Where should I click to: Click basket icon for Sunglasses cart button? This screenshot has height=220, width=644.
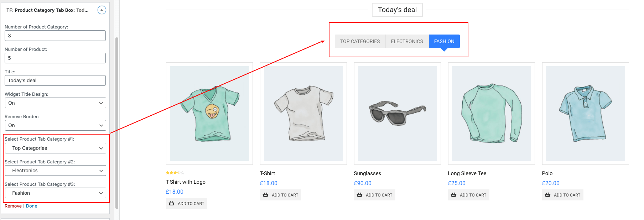(x=359, y=195)
